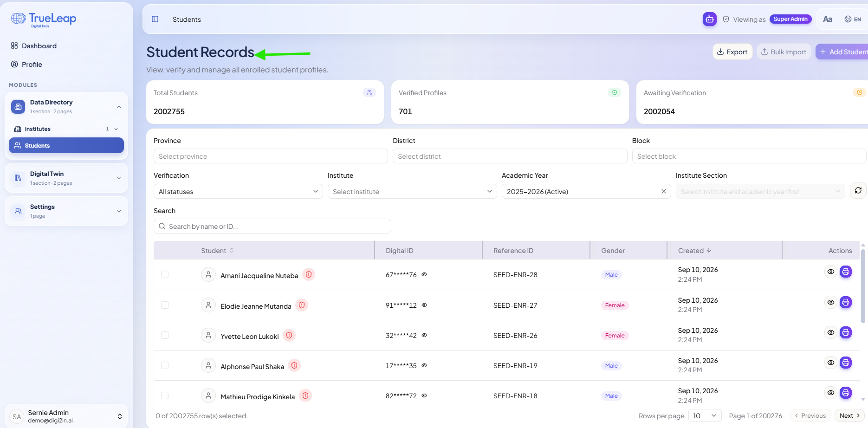Screen dimensions: 868x428
Task: Click the Export button
Action: click(732, 52)
